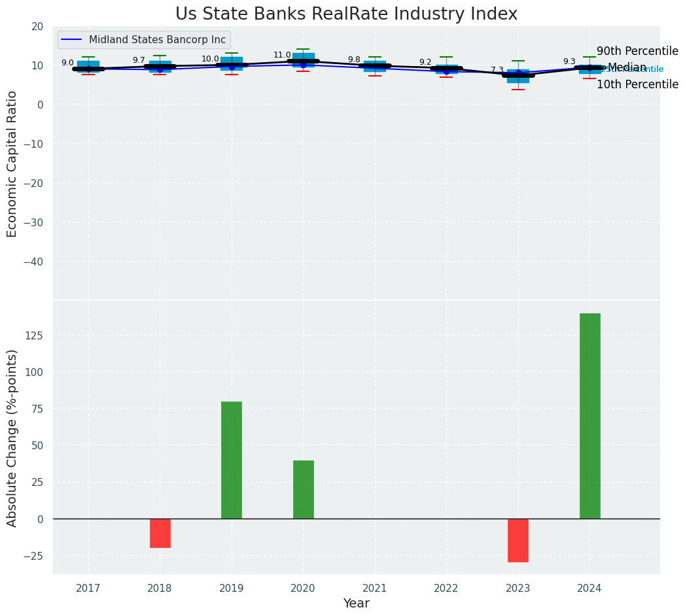Click the red 2018 bar
The height and width of the screenshot is (616, 685).
pos(160,533)
